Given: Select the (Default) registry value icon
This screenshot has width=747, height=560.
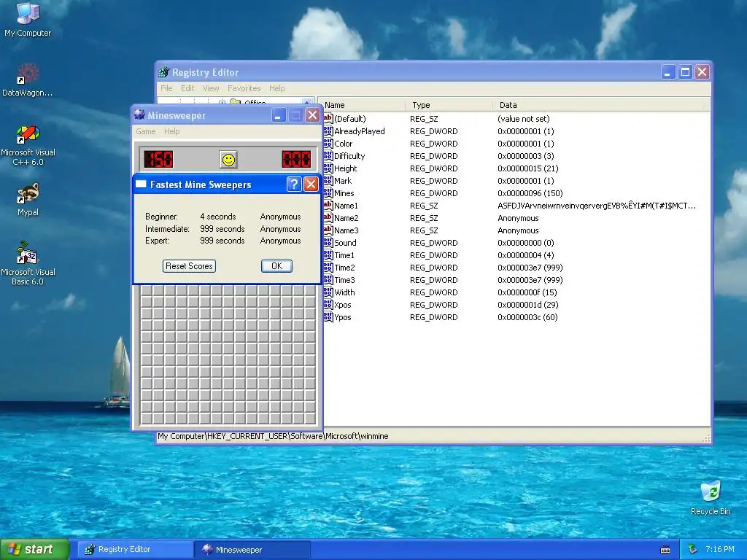Looking at the screenshot, I should [328, 119].
